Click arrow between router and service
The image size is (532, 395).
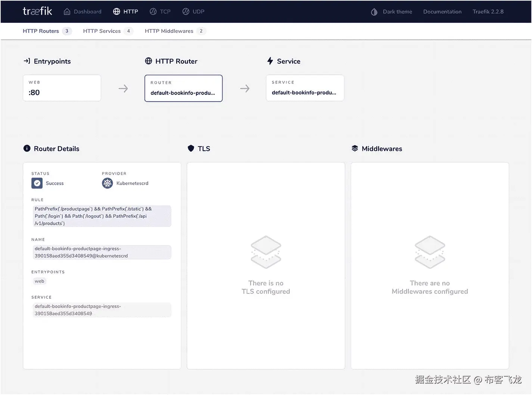[245, 88]
